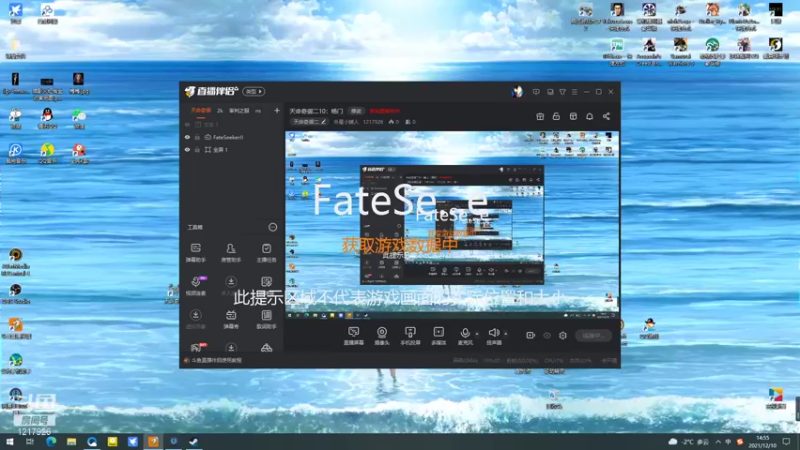Screen dimensions: 800x450
Task: Click the room number 1217926 in the header
Action: point(372,122)
